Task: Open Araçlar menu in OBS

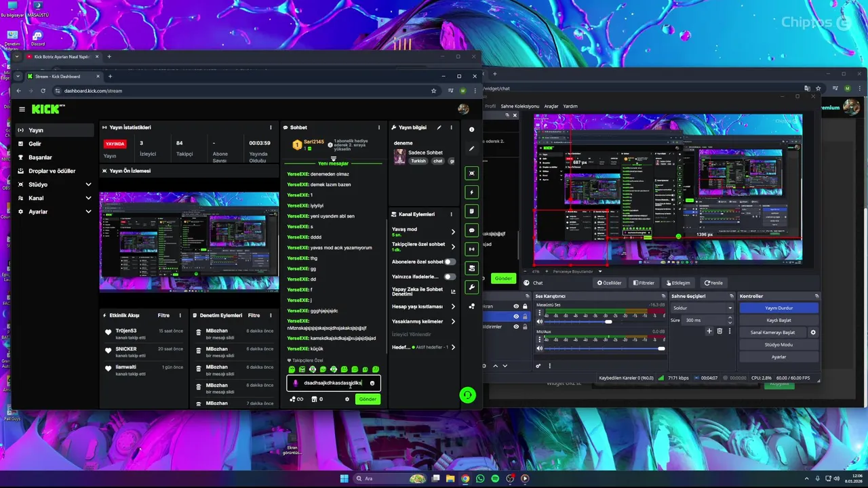Action: pyautogui.click(x=551, y=106)
